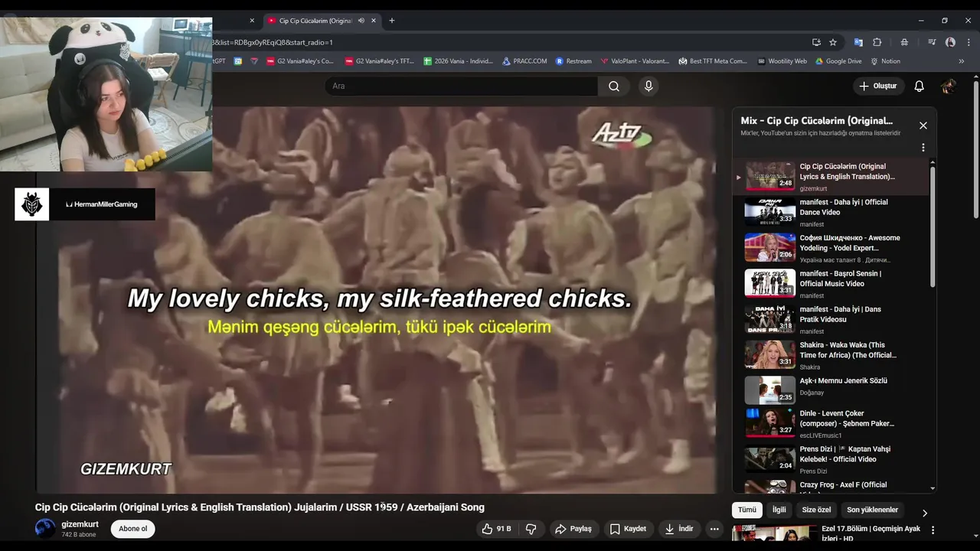Open Mix playlist three-dot options
Viewport: 980px width, 551px height.
[923, 147]
